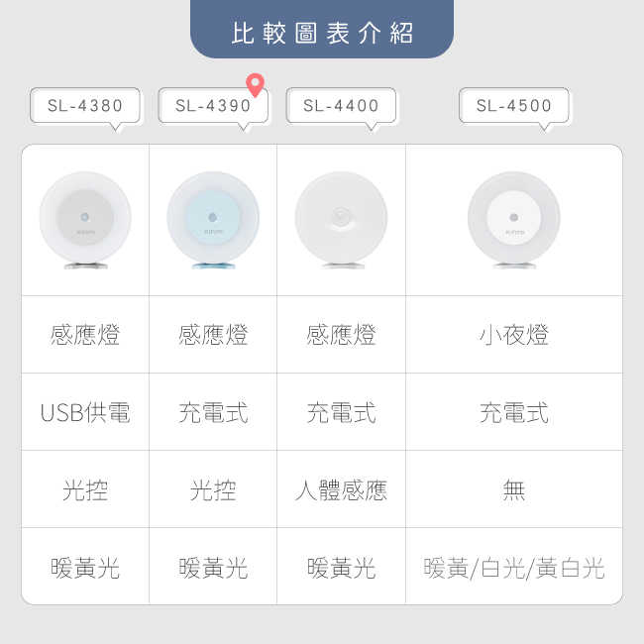The width and height of the screenshot is (644, 644).
Task: Click the red location pin marker
Action: (x=256, y=84)
